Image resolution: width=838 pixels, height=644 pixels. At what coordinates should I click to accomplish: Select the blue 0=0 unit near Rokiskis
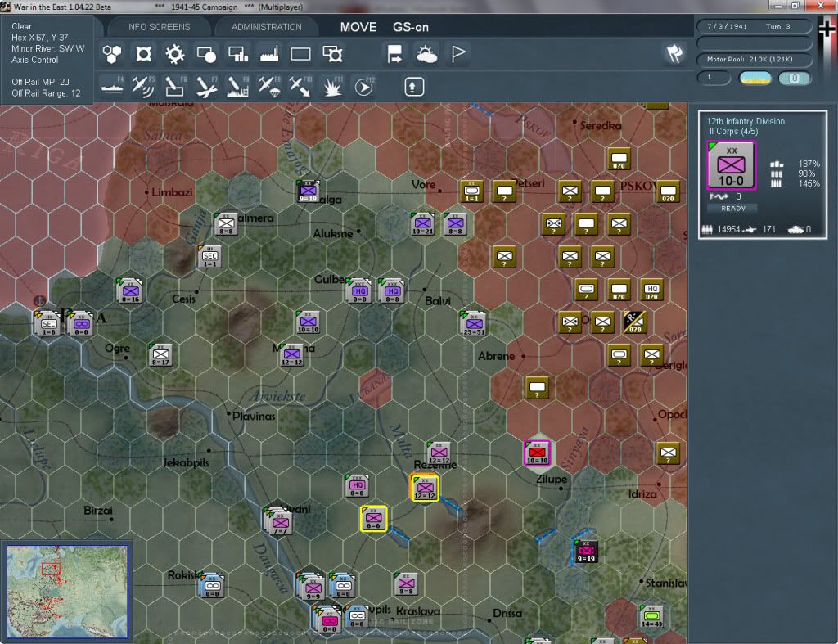click(212, 586)
